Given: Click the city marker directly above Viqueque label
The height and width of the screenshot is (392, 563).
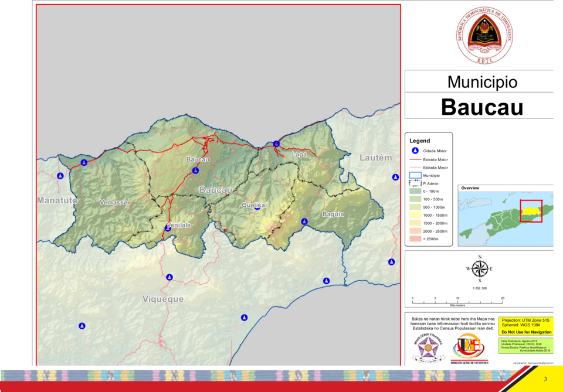Looking at the screenshot, I should click(x=169, y=277).
